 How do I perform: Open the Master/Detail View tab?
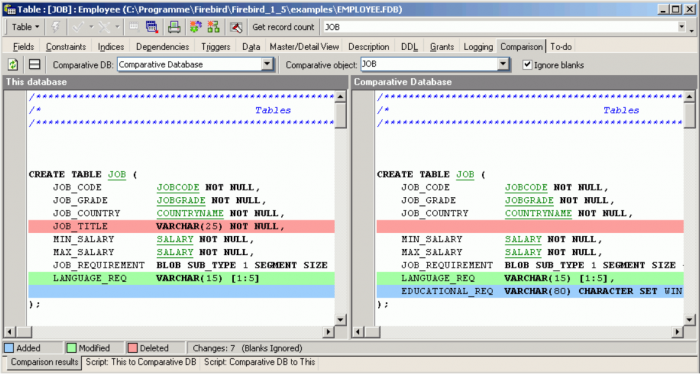click(304, 46)
